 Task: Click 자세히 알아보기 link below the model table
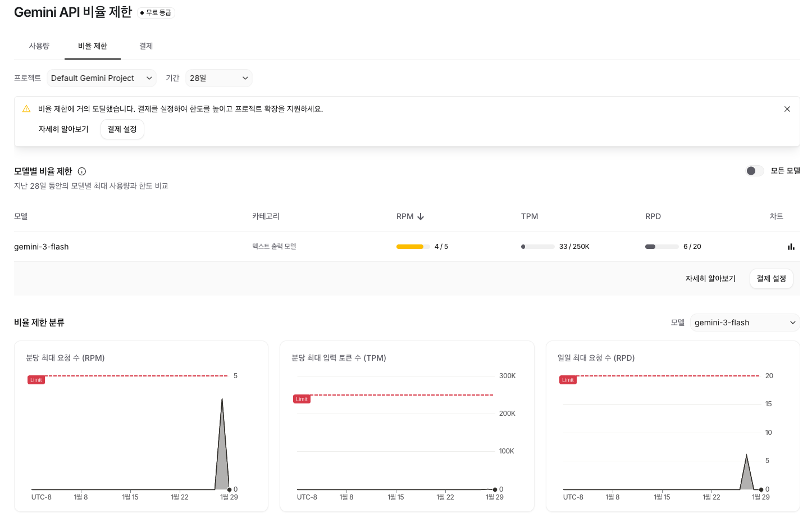(710, 279)
